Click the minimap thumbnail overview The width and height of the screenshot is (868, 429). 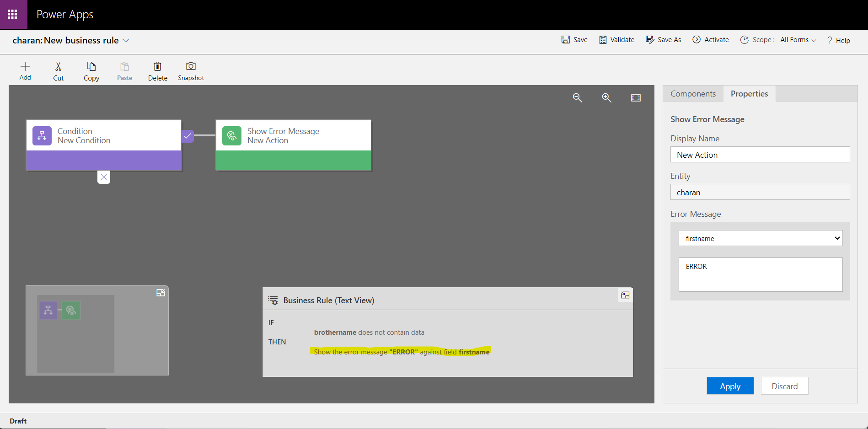[75, 333]
